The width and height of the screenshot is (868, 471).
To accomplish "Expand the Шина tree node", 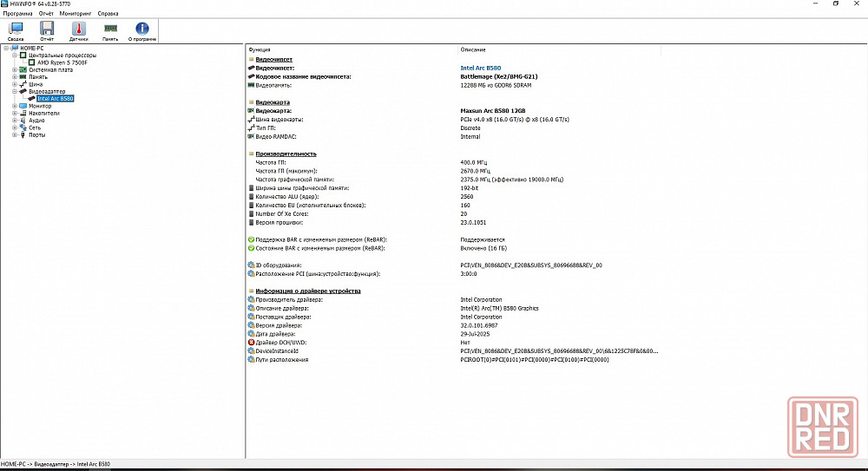I will point(15,84).
